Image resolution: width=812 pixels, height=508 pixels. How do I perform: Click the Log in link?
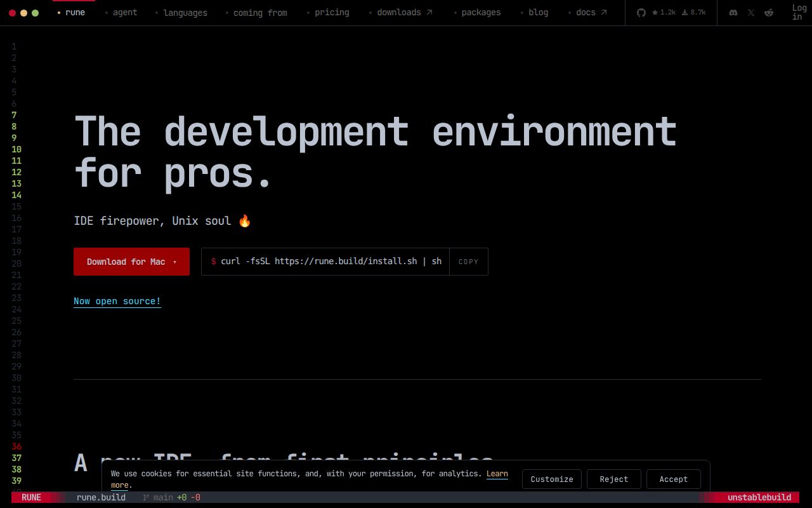(x=799, y=13)
